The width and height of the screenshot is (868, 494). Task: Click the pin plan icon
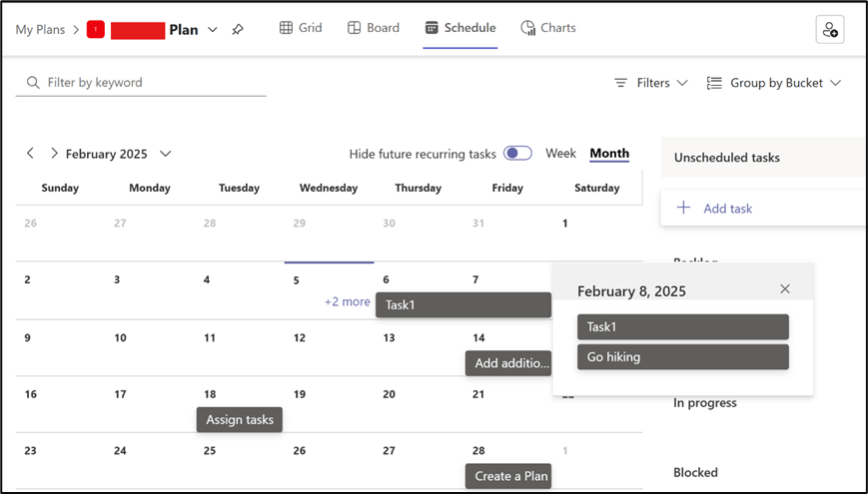[238, 29]
